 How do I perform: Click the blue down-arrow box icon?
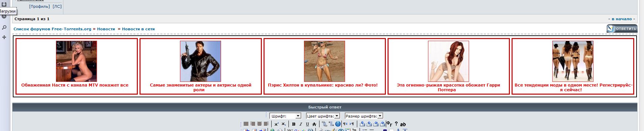[362, 124]
